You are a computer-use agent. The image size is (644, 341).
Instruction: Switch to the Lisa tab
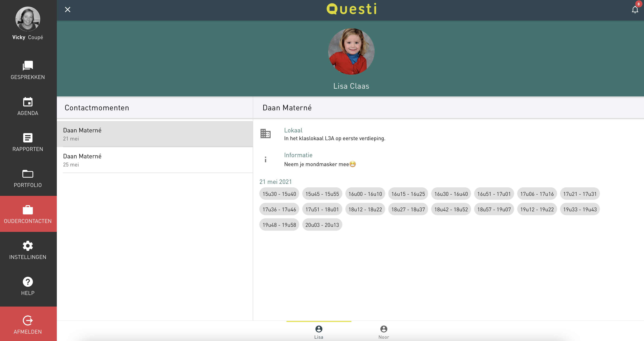(319, 332)
